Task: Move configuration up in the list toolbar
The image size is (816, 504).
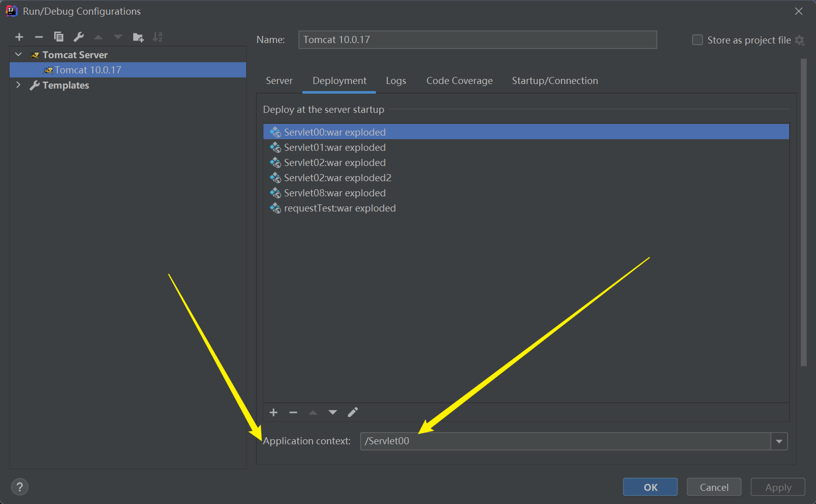Action: click(98, 37)
